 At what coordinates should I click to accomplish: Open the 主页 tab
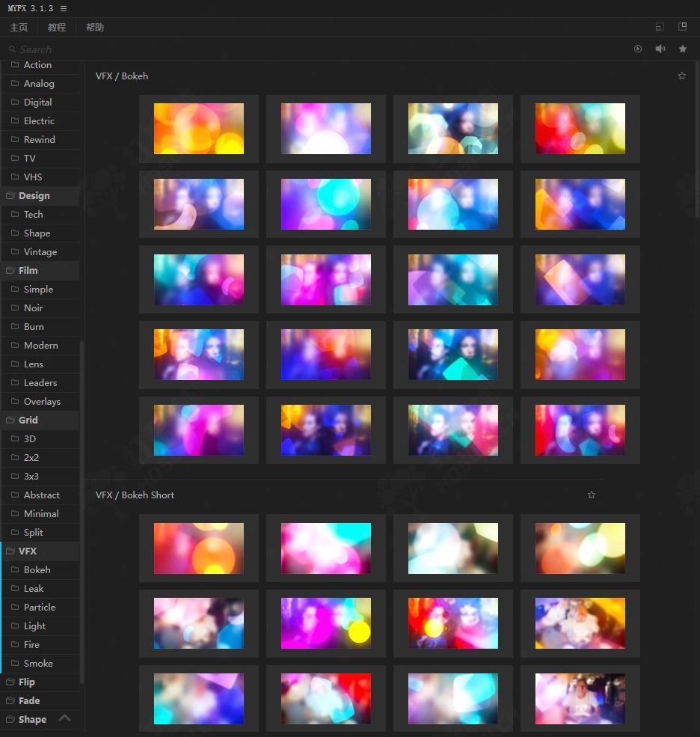(19, 27)
